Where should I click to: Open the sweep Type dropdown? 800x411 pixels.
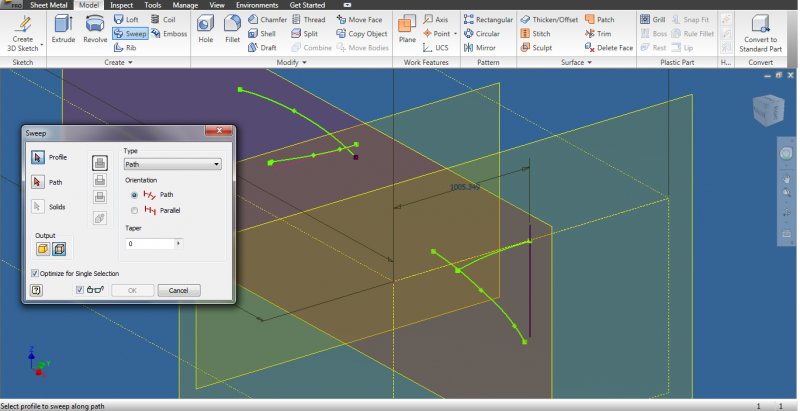coord(172,164)
